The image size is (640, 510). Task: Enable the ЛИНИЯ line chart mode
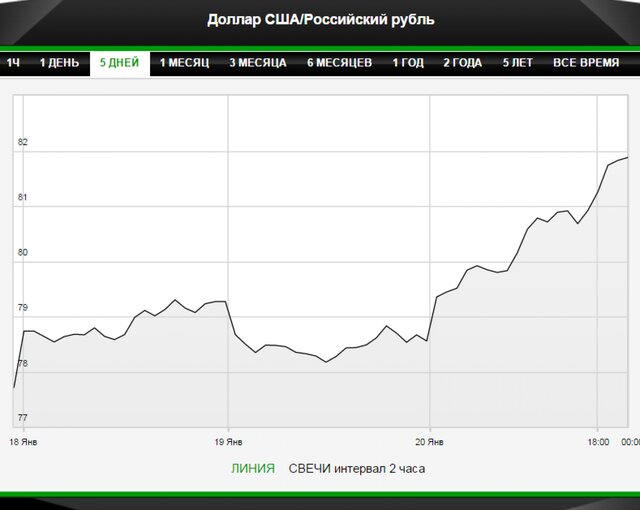point(252,468)
